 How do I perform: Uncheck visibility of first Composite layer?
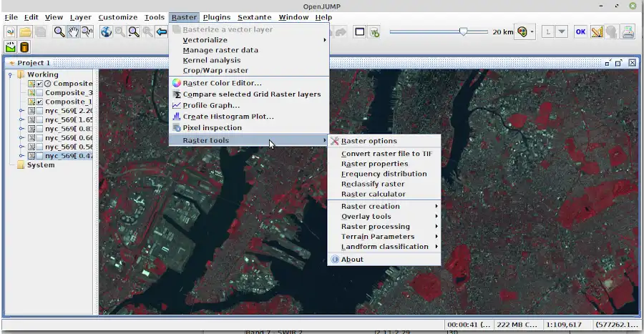tap(39, 84)
